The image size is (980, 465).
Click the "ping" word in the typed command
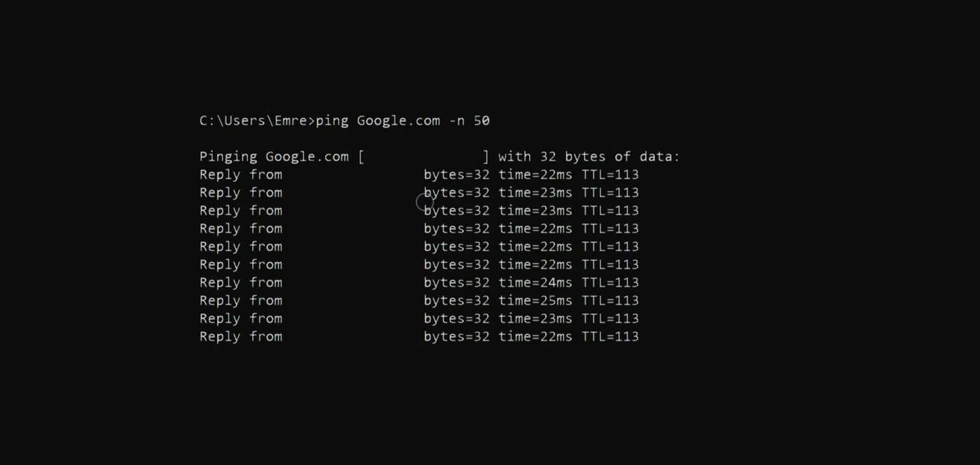[332, 121]
